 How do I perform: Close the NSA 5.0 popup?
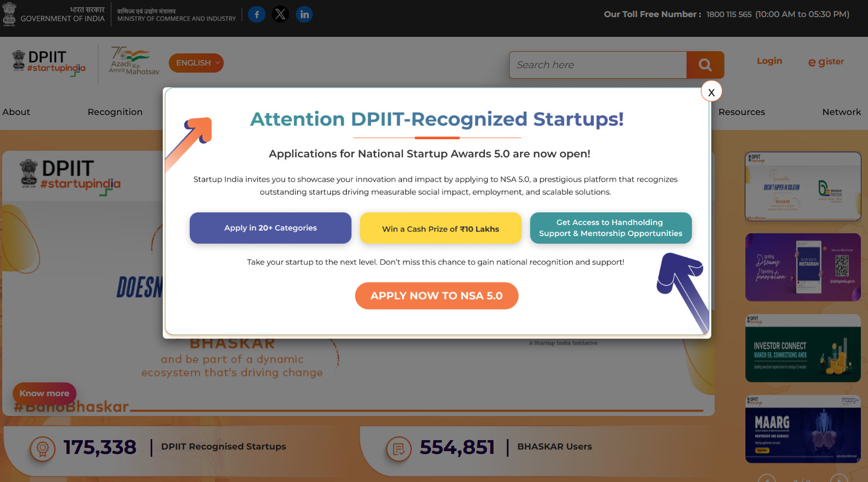pos(711,92)
